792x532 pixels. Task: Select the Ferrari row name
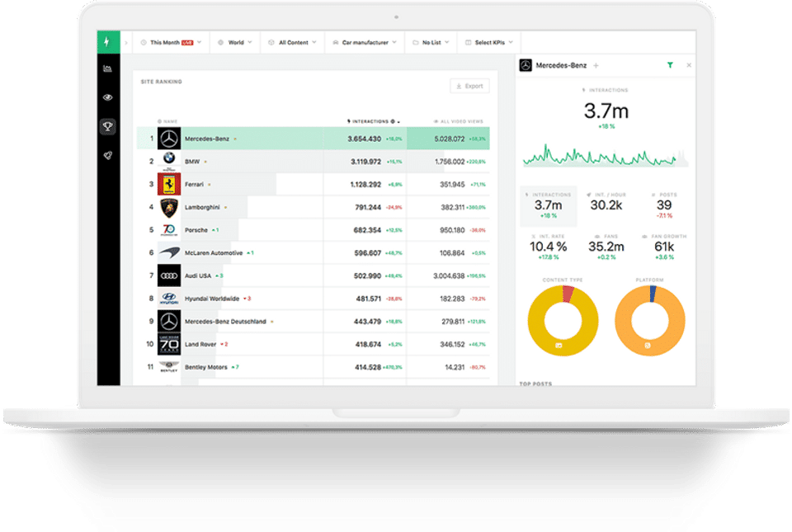pyautogui.click(x=194, y=184)
